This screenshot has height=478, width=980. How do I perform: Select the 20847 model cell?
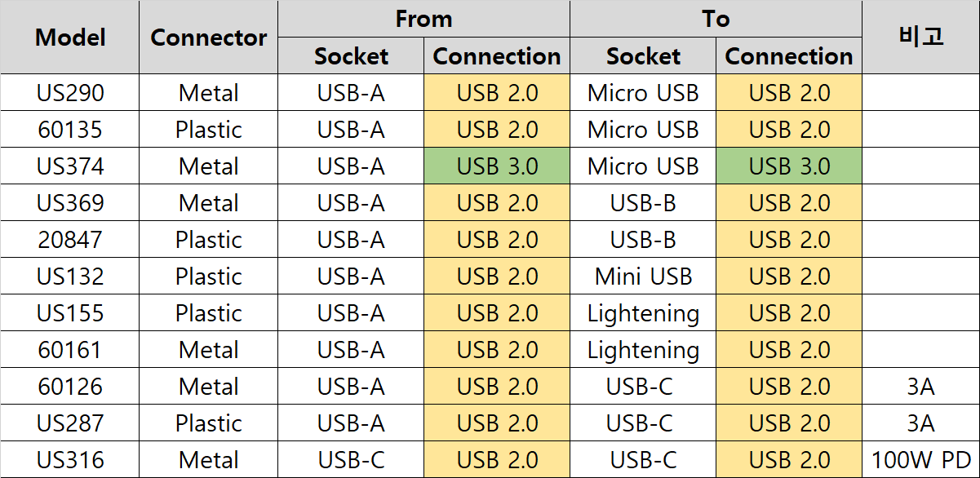70,240
